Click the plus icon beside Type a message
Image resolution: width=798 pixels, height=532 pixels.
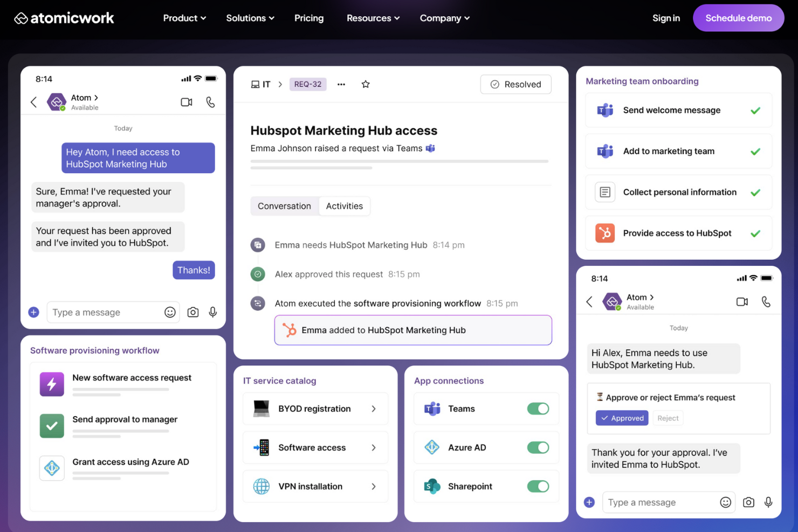tap(33, 312)
